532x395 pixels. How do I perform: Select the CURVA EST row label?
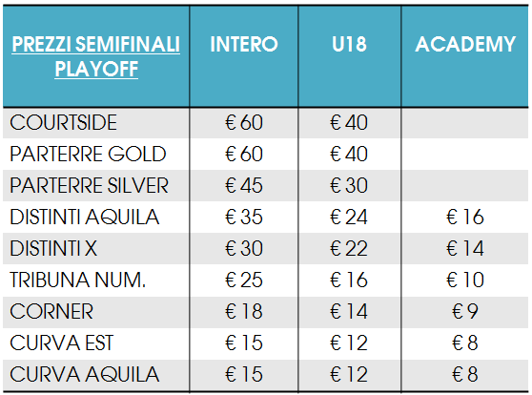pos(61,343)
